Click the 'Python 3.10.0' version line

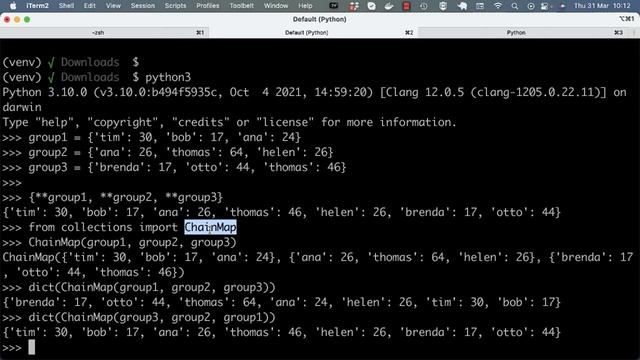pyautogui.click(x=314, y=92)
